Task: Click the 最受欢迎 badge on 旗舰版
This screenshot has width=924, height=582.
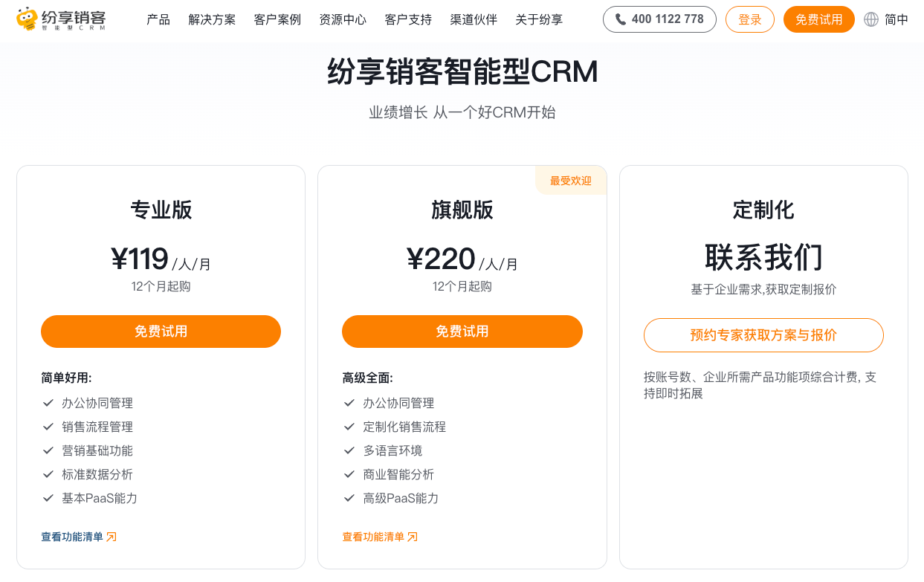Action: [x=571, y=181]
